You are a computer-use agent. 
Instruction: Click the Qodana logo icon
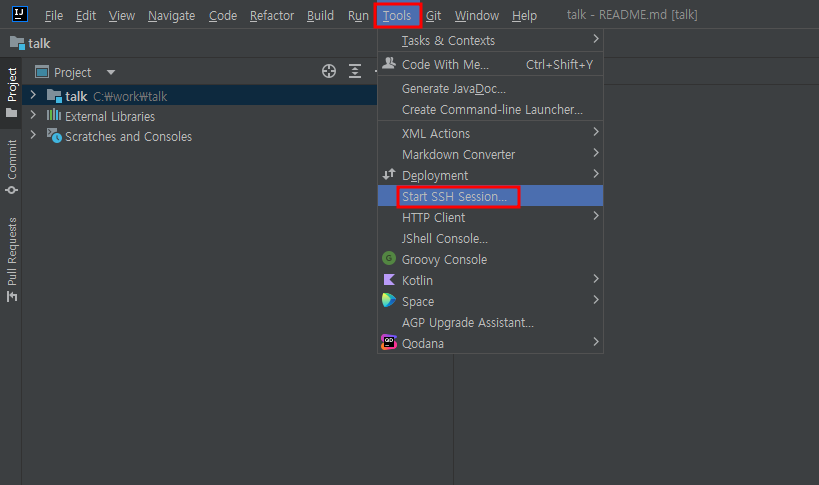tap(389, 342)
